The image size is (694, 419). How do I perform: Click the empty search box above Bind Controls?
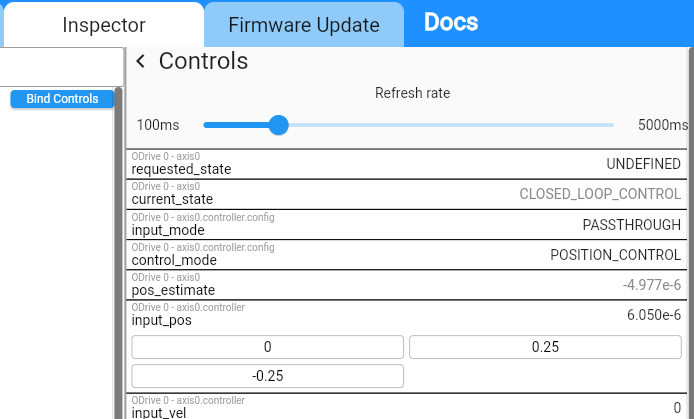(62, 67)
